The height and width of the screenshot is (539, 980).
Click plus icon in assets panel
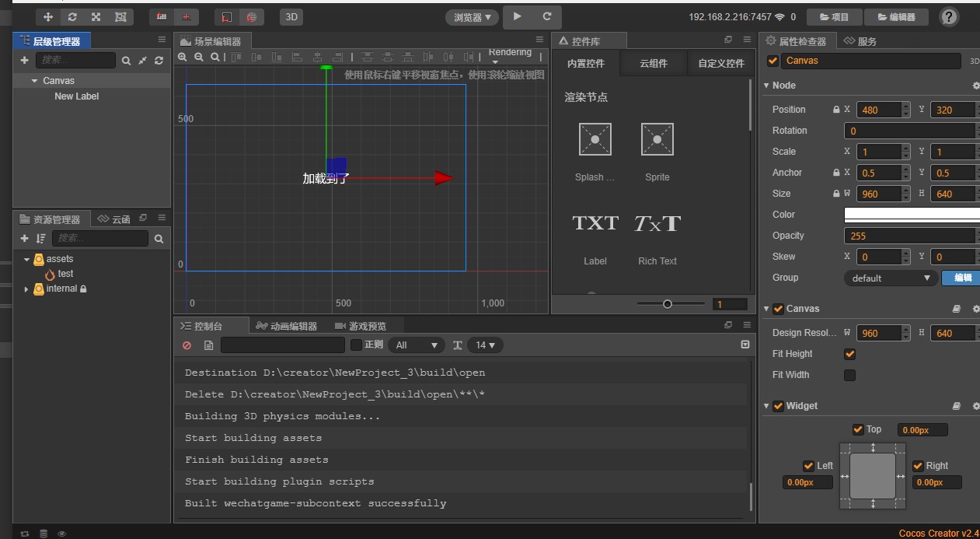tap(24, 239)
